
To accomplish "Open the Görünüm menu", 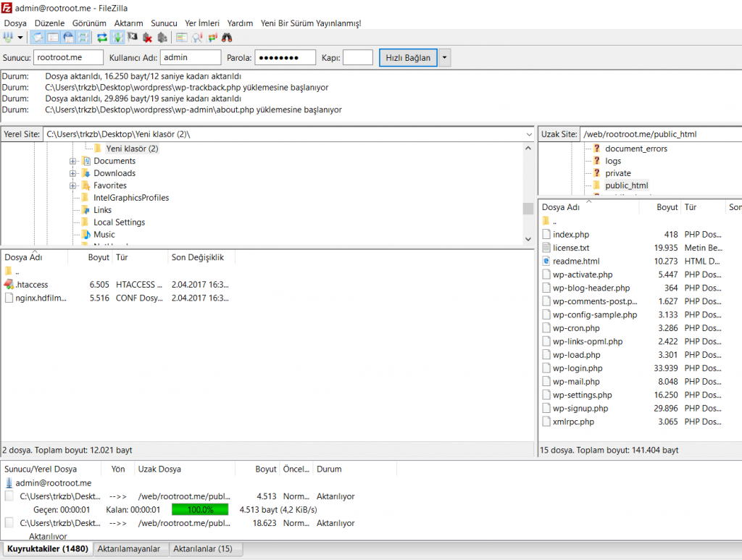I will [x=89, y=23].
